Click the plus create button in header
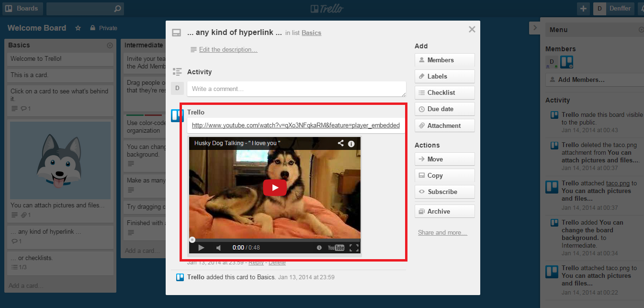644x308 pixels. [x=583, y=9]
